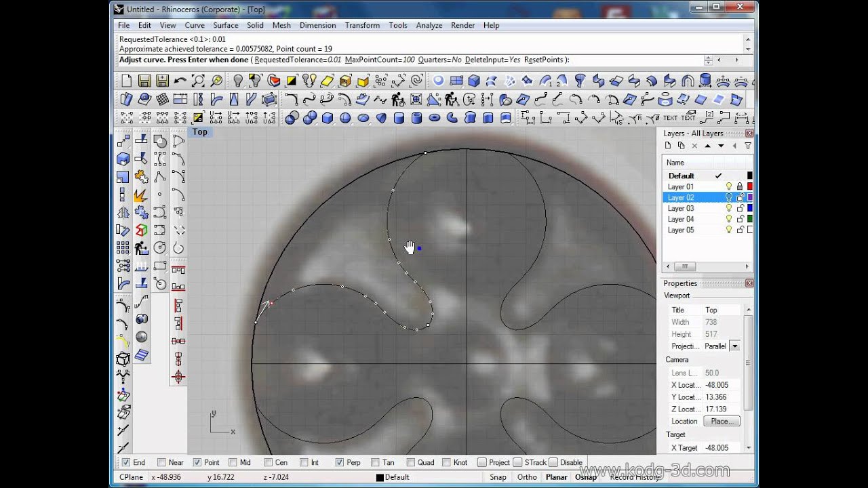Click the Ortho status bar button
This screenshot has height=488, width=868.
coord(527,477)
